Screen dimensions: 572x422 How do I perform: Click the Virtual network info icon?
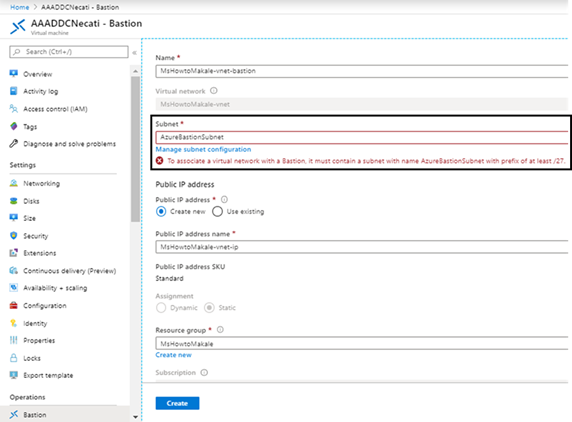click(214, 91)
